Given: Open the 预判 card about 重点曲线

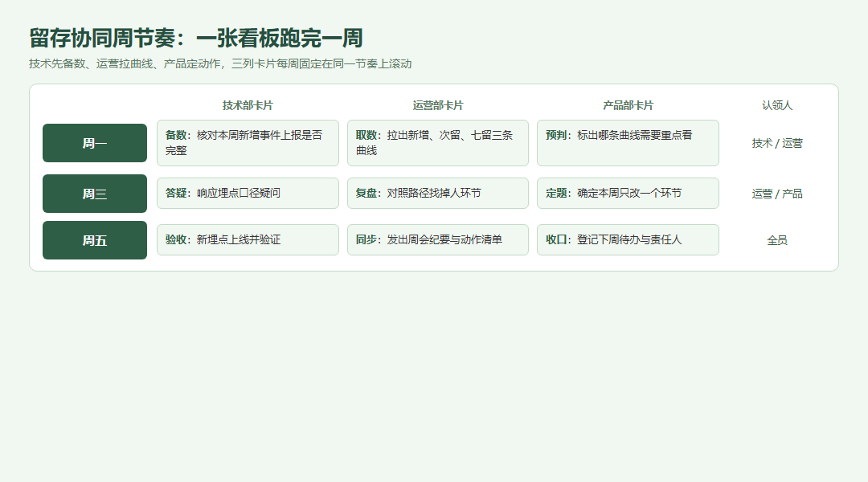Looking at the screenshot, I should point(628,143).
